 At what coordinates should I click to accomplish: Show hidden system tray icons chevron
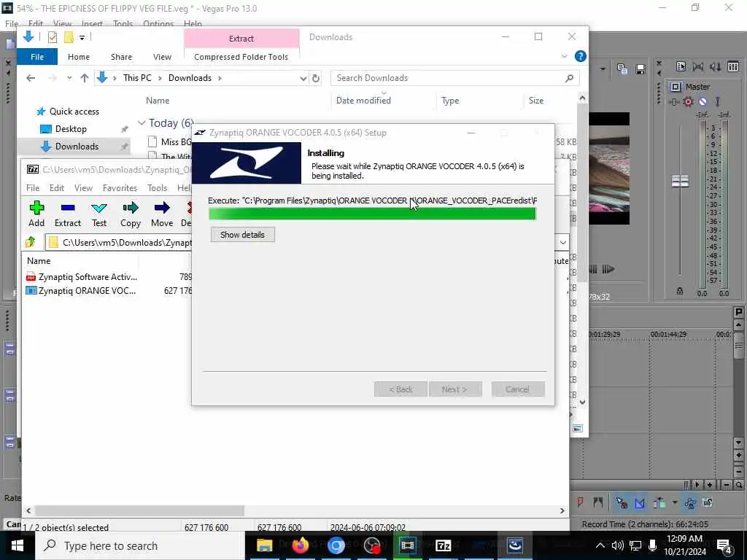point(600,545)
